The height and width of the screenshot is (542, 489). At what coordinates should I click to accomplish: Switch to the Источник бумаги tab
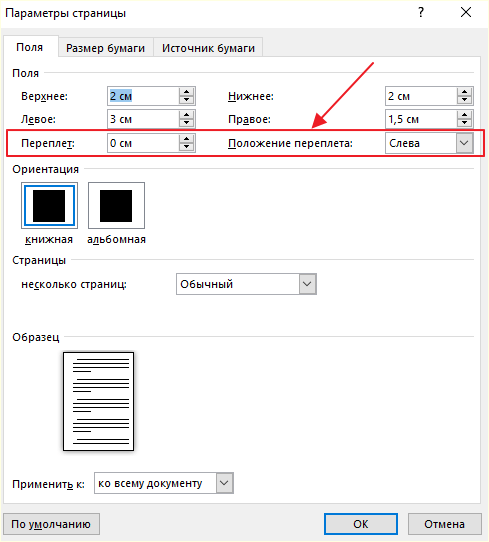(208, 48)
